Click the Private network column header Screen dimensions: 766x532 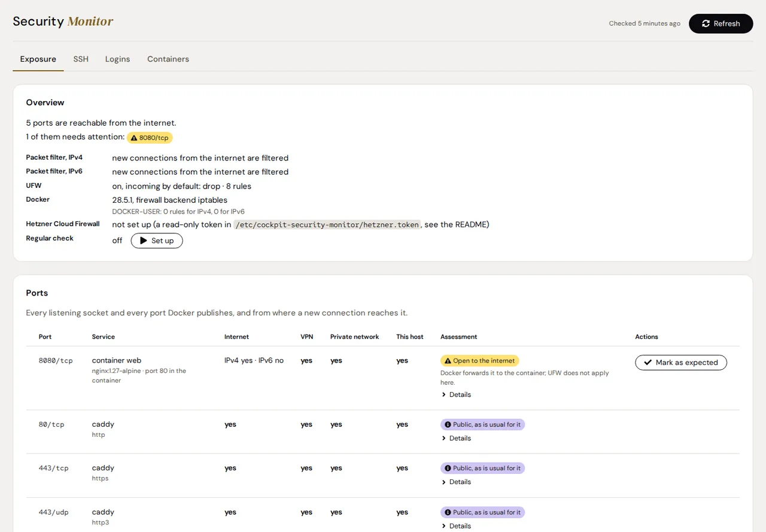(354, 337)
